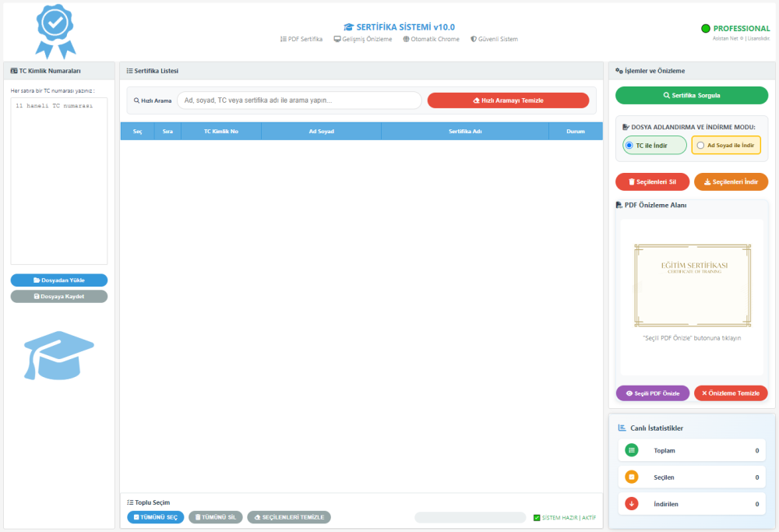
Task: Click the quick search input field
Action: (299, 100)
